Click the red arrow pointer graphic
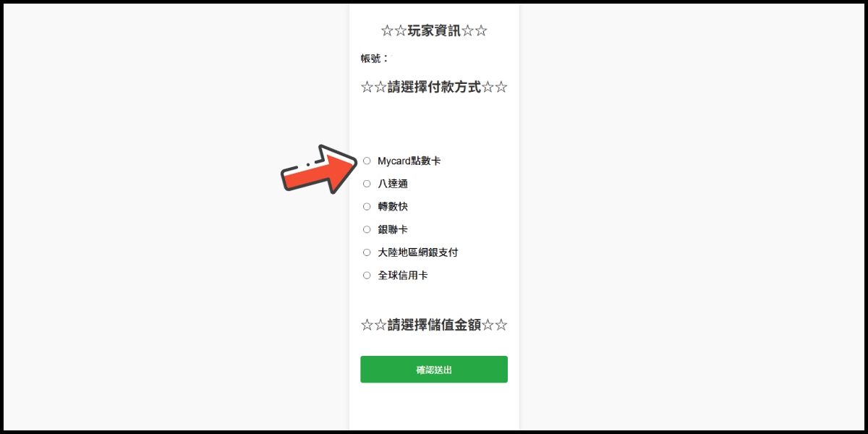Viewport: 868px width, 434px height. 320,169
